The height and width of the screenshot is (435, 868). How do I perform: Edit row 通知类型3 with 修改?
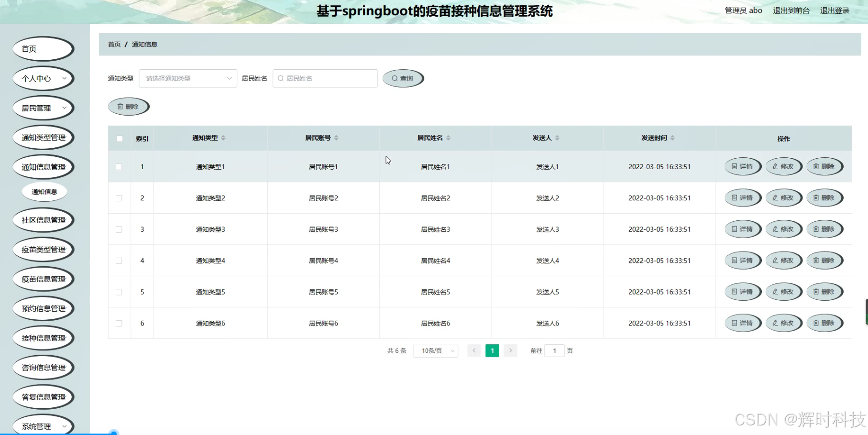(x=783, y=229)
